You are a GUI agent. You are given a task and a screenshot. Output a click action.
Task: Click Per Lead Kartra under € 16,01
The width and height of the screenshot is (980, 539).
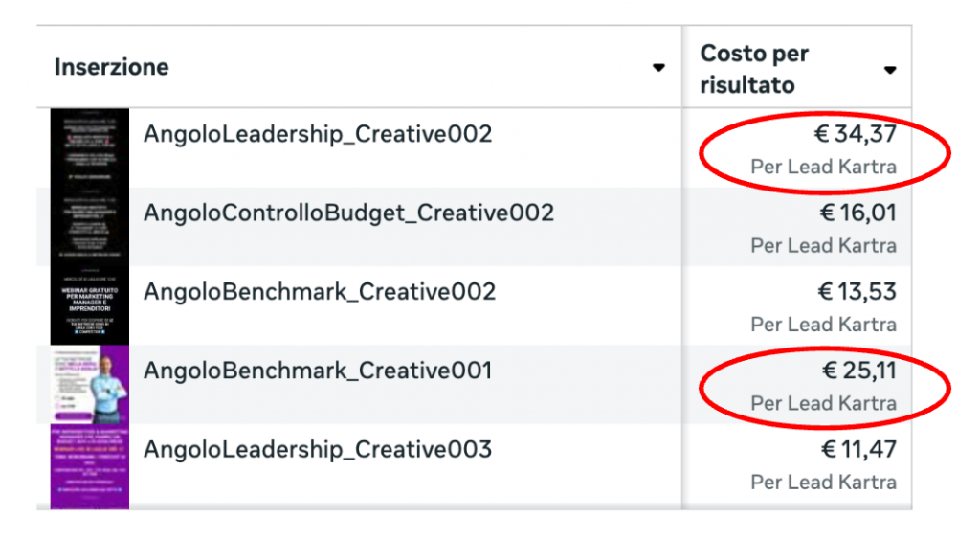tap(823, 246)
